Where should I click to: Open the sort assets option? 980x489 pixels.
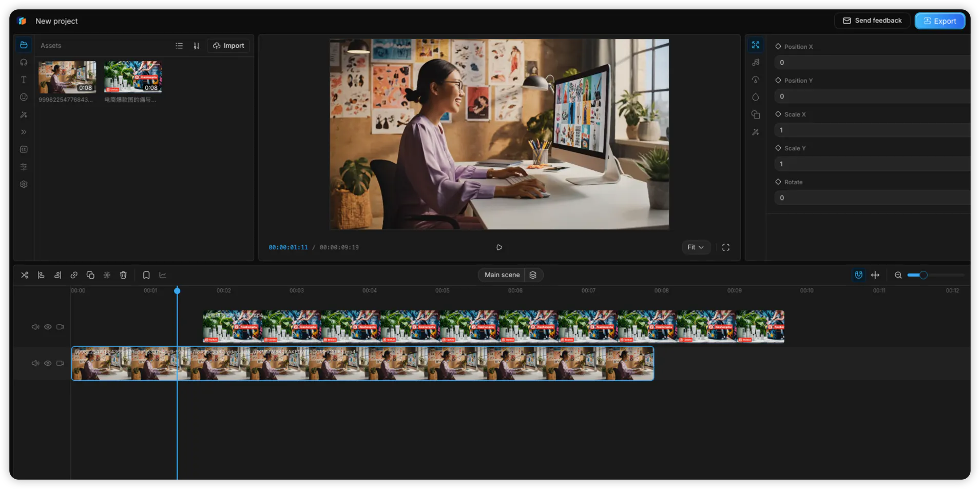(x=196, y=46)
